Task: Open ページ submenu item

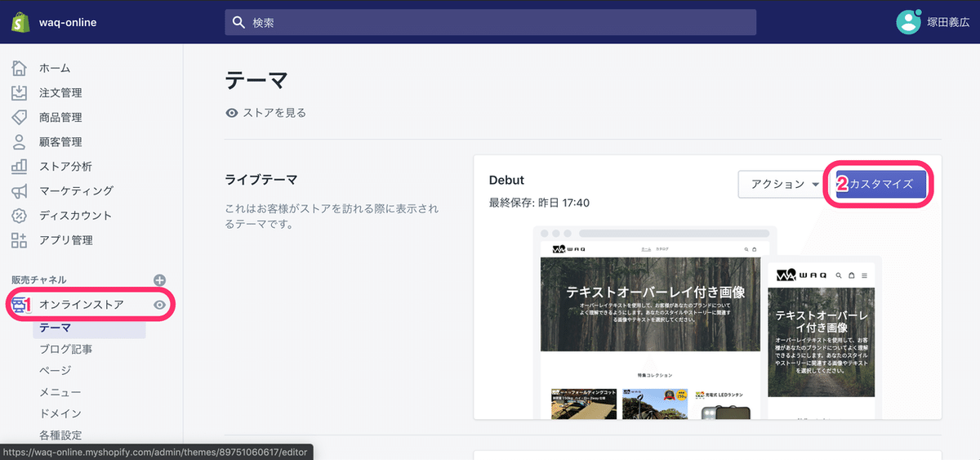Action: point(55,370)
